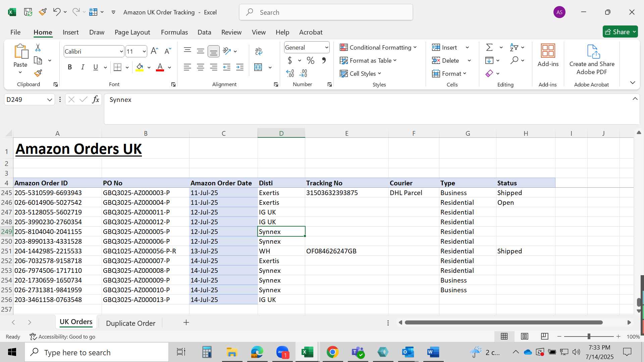Align text left horizontally

coord(187,67)
